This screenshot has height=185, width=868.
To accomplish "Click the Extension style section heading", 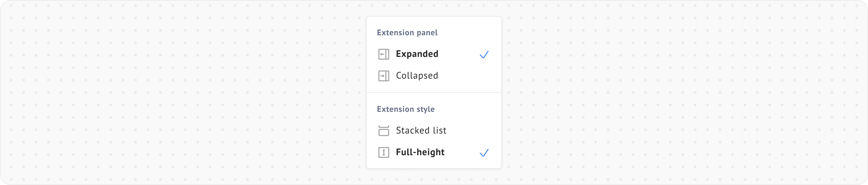I will click(406, 109).
